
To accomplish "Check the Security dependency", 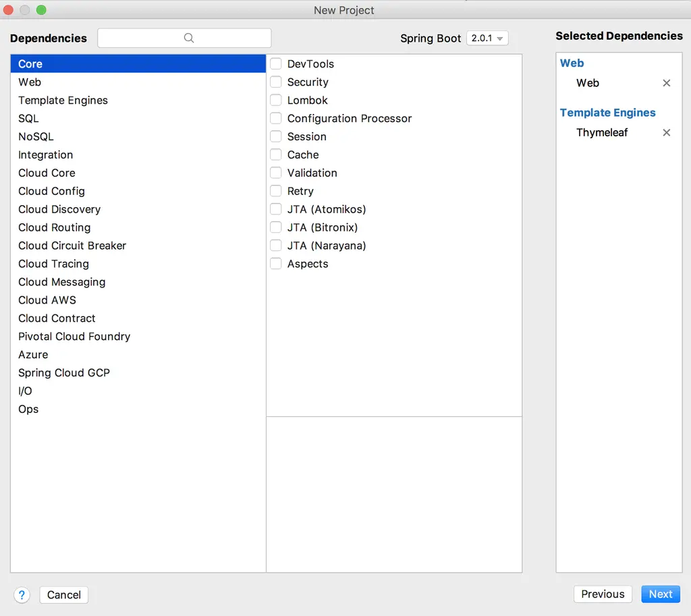I will (x=276, y=82).
